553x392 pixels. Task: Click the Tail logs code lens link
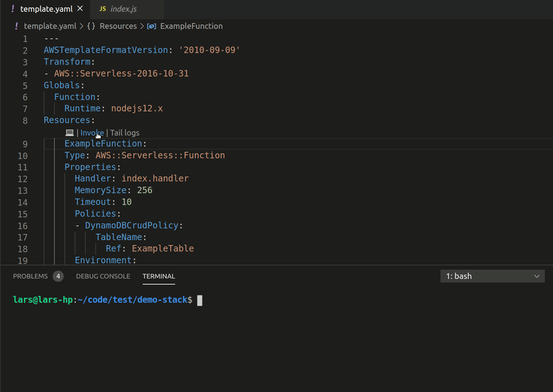click(x=124, y=133)
